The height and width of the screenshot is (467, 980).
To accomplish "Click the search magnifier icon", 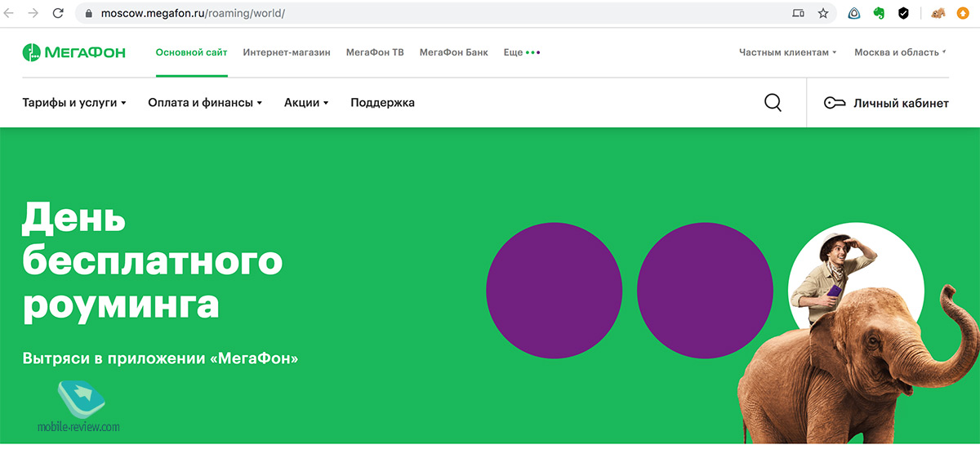I will pyautogui.click(x=773, y=103).
